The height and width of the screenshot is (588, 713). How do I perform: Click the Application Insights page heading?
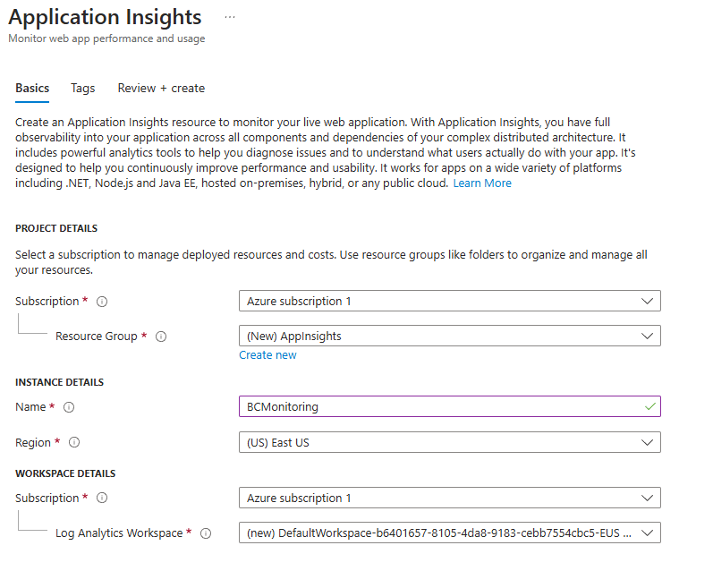click(105, 18)
